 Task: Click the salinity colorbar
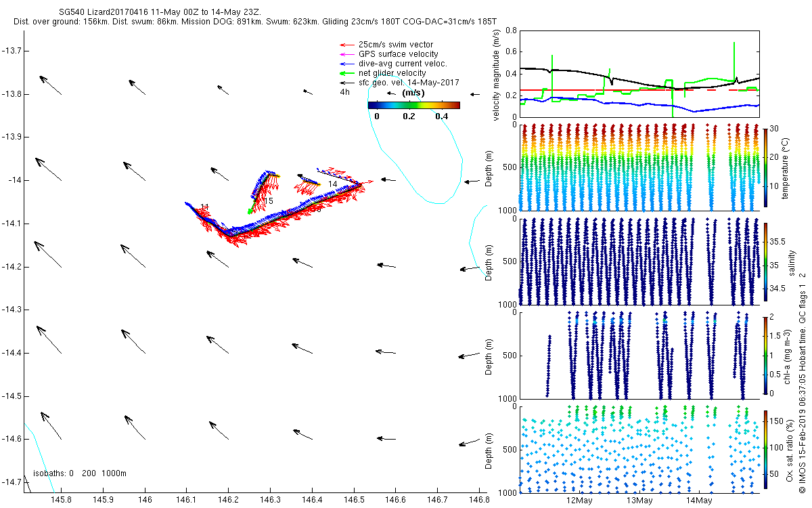tap(765, 261)
